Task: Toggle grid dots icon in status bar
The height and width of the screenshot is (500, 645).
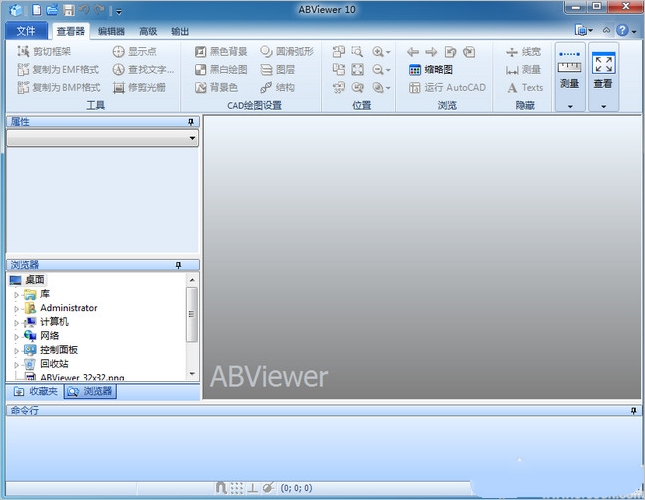Action: coord(237,488)
